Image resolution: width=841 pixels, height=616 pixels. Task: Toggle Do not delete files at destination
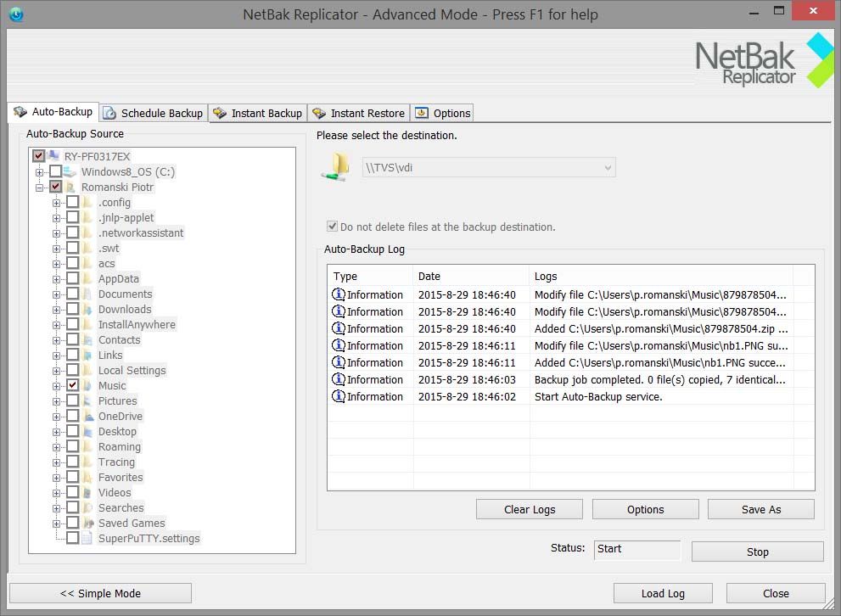[x=333, y=227]
